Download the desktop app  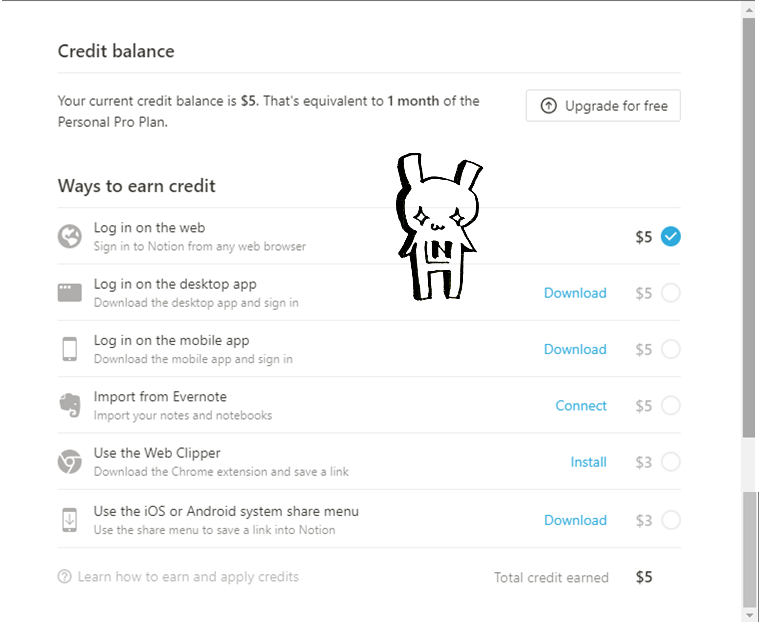(575, 293)
